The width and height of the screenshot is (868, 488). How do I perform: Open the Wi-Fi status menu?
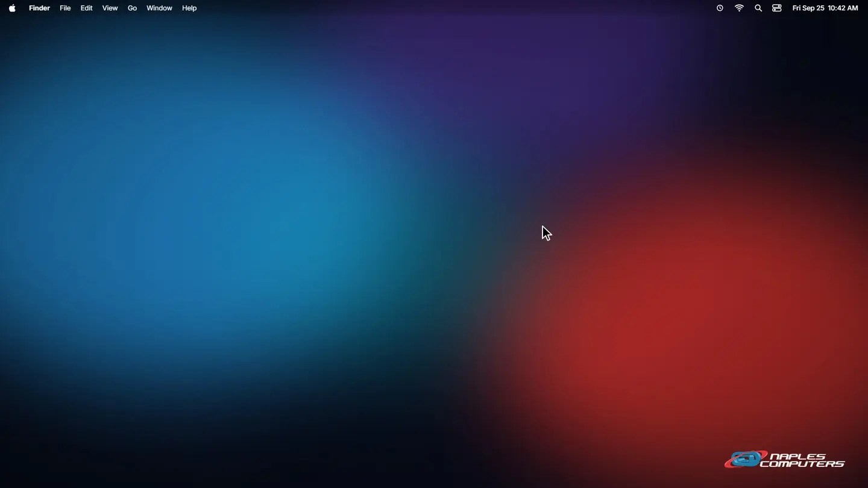click(739, 8)
